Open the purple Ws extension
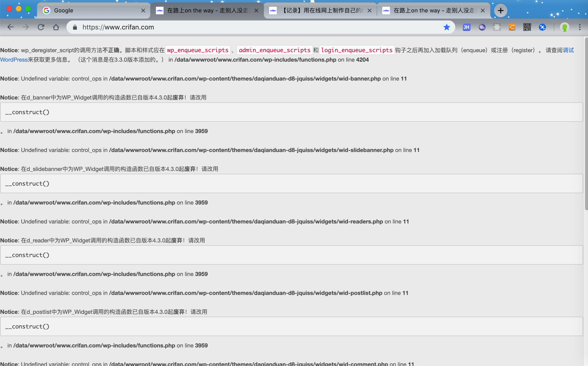Viewport: 588px width, 366px height. 482,27
